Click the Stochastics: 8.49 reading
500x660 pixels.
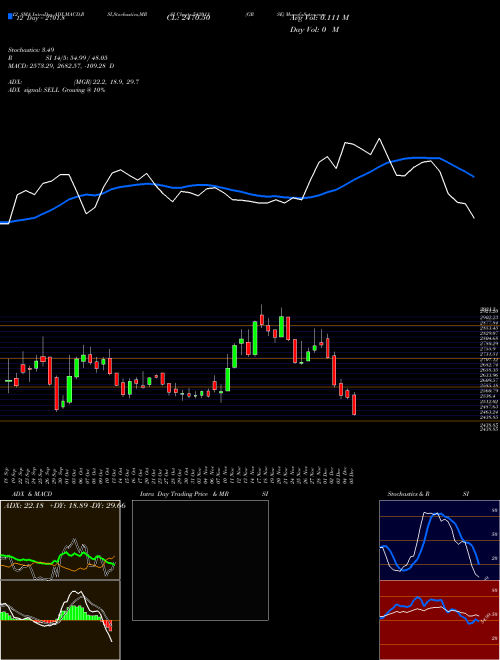pos(31,50)
